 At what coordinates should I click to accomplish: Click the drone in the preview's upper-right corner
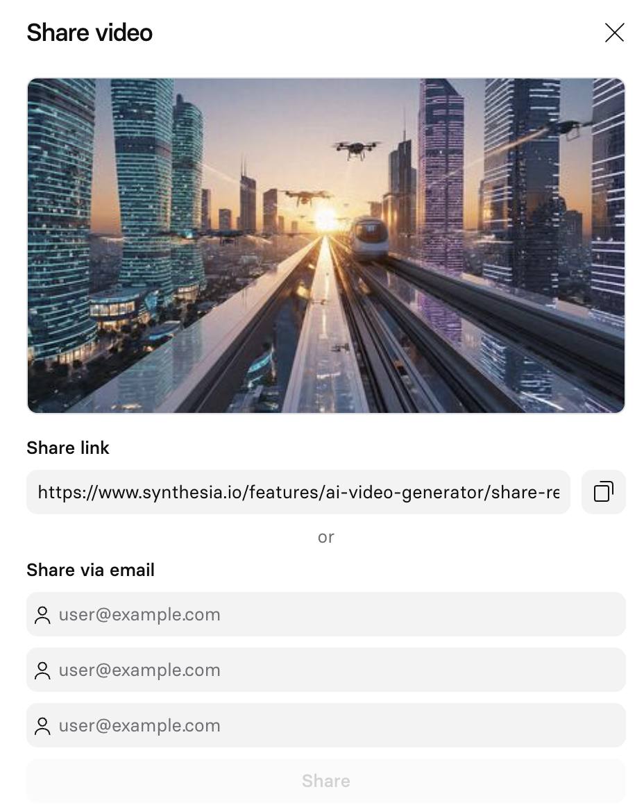[573, 128]
